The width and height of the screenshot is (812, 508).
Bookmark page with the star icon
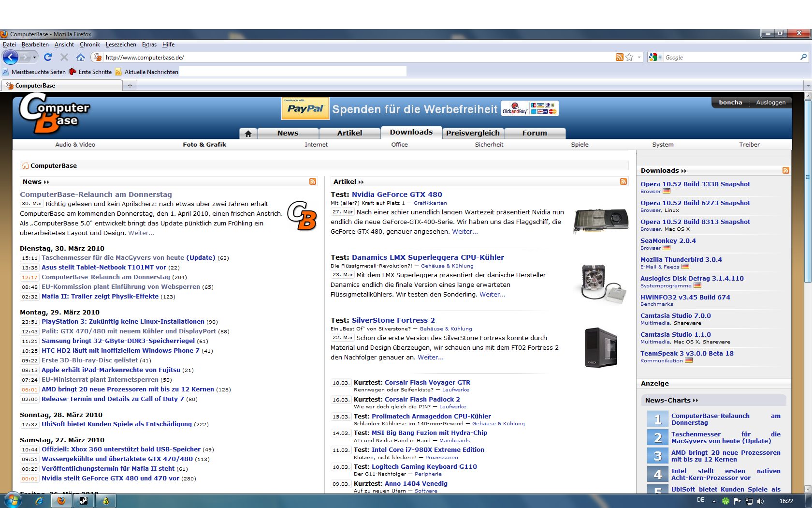[629, 57]
